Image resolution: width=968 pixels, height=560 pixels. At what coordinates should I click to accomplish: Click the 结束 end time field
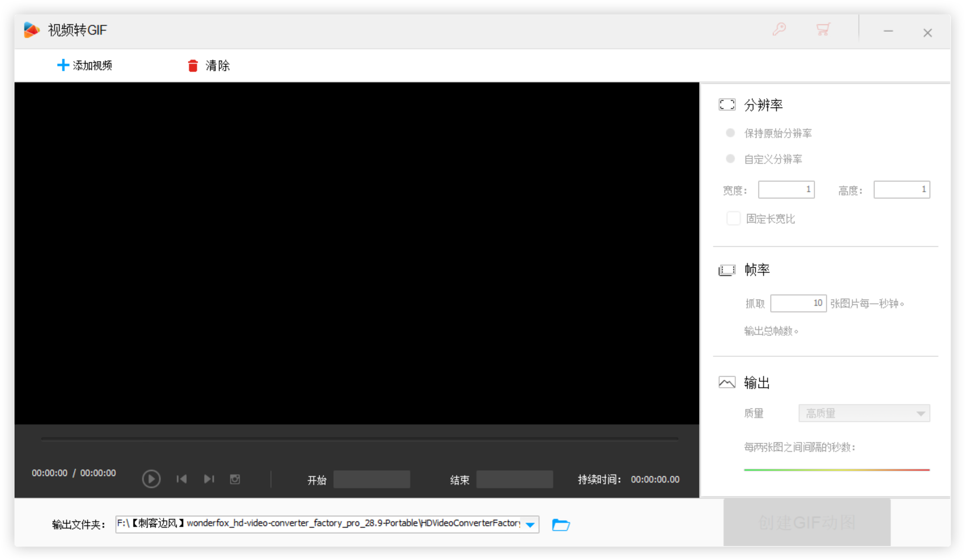[515, 479]
